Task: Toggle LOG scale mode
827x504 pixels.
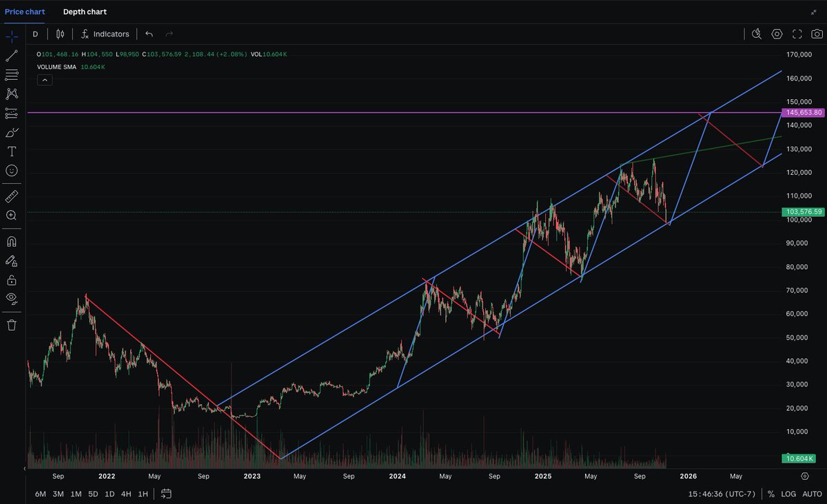Action: pyautogui.click(x=788, y=494)
